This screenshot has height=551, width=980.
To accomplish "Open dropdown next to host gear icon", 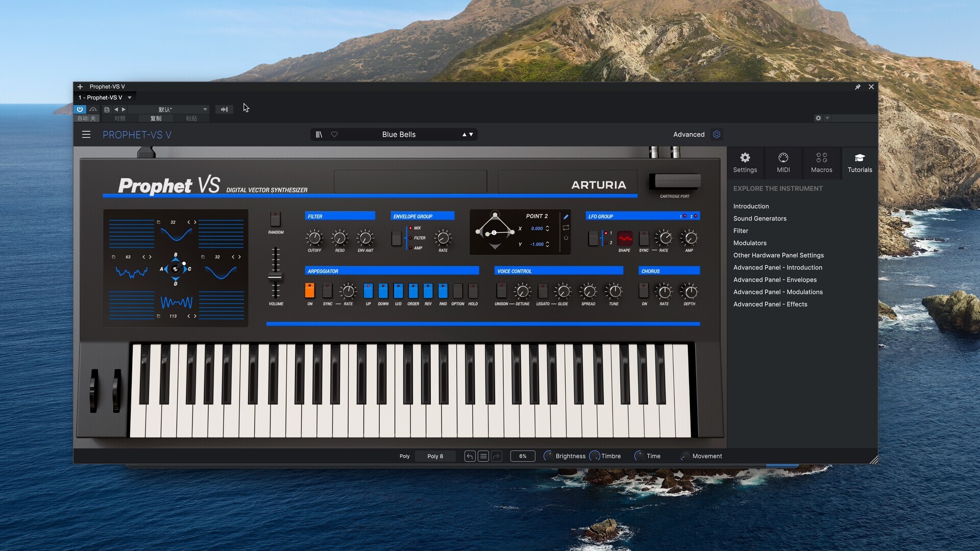I will [827, 118].
